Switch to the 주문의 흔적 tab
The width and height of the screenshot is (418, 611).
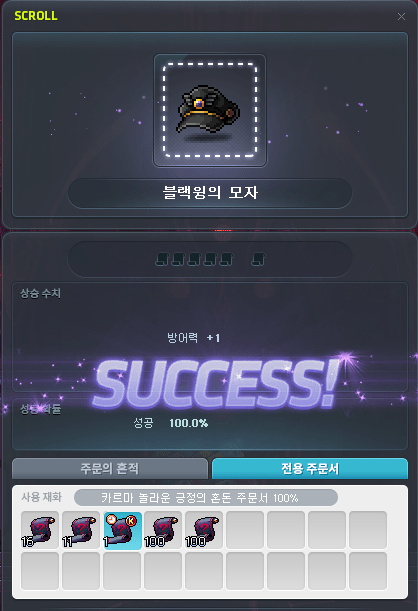point(110,468)
